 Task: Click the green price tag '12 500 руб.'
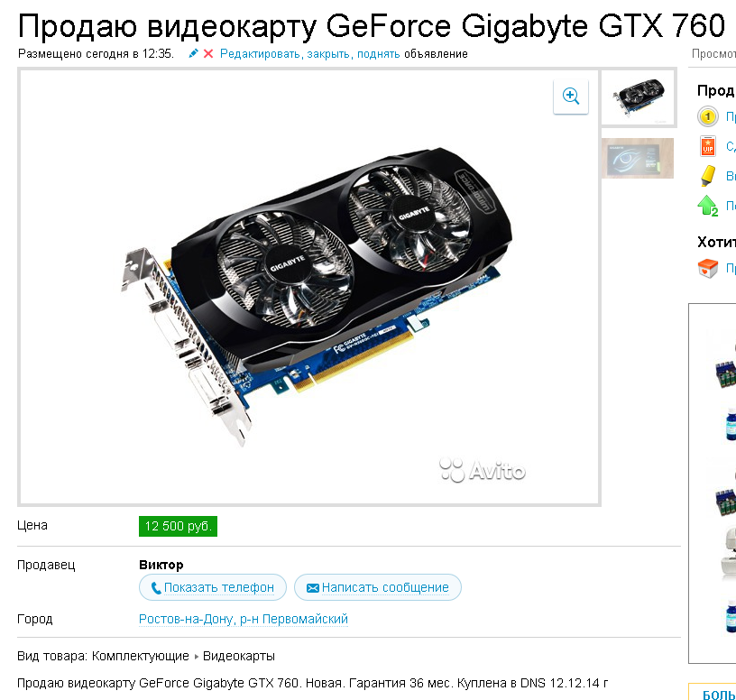[x=178, y=526]
